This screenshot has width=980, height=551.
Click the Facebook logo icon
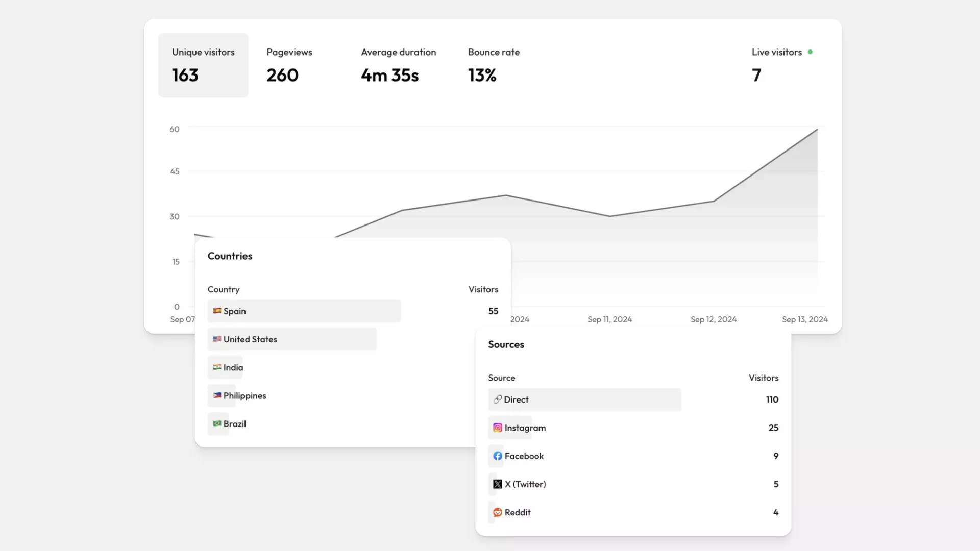(x=497, y=456)
